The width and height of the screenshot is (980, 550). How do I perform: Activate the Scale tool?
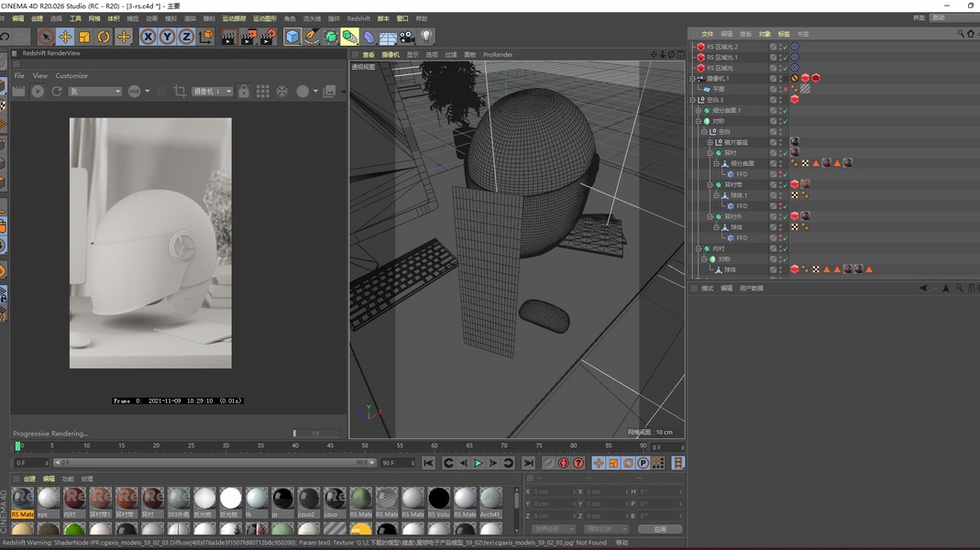84,37
